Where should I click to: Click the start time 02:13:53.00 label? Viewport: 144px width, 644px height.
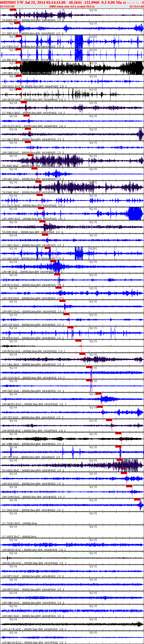click(7, 6)
